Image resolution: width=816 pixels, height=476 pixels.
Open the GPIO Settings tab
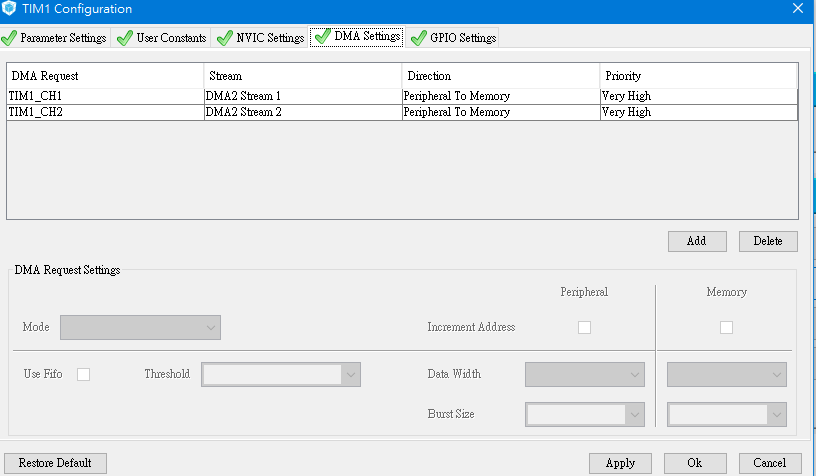453,38
